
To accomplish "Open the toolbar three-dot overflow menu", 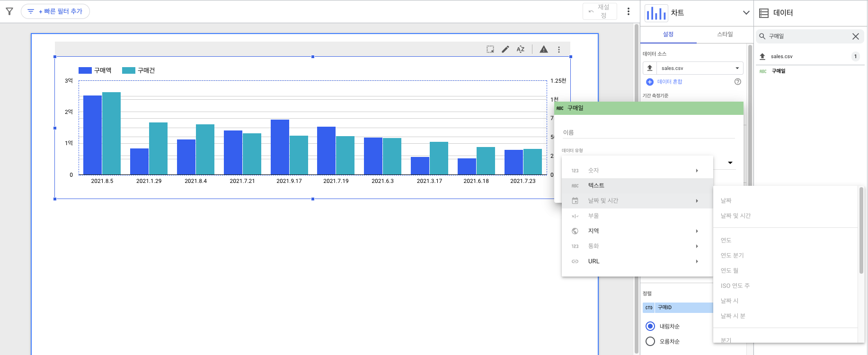I will click(x=629, y=11).
